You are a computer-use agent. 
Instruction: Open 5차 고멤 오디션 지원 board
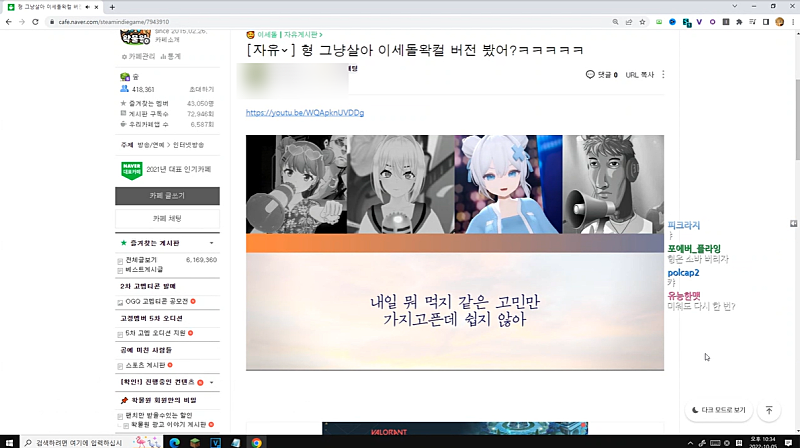coord(155,333)
